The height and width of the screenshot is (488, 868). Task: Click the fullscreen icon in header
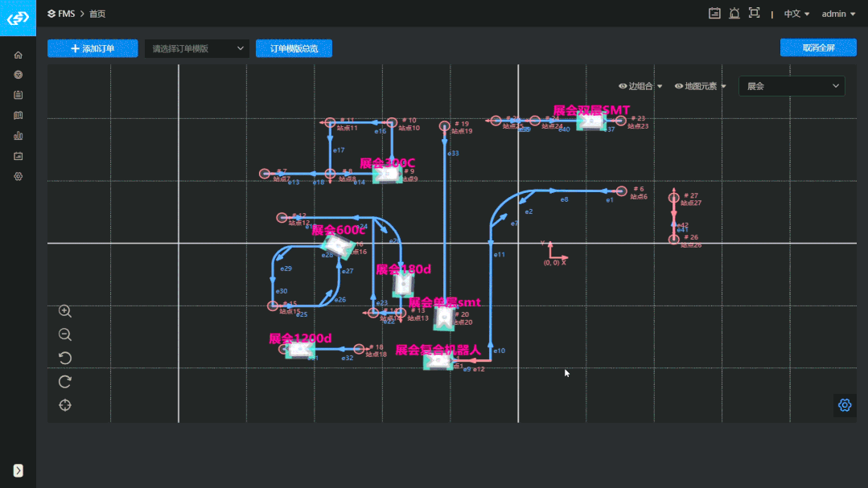(x=754, y=13)
